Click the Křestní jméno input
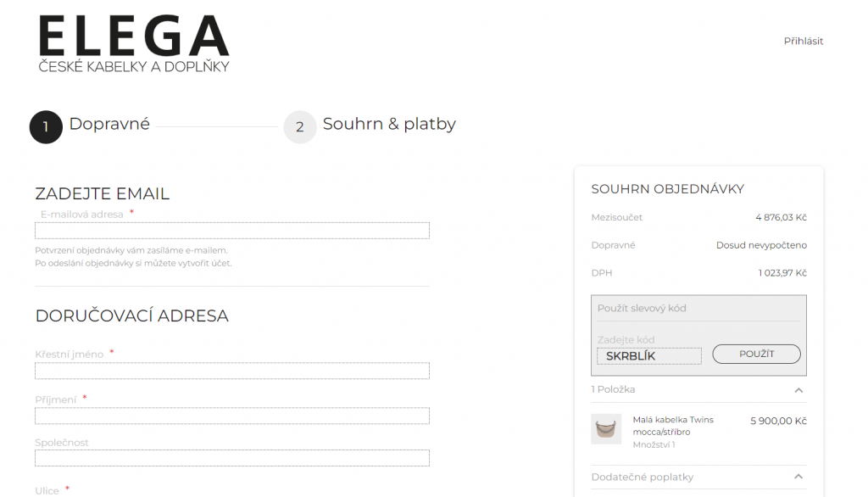Image resolution: width=868 pixels, height=497 pixels. click(x=232, y=371)
